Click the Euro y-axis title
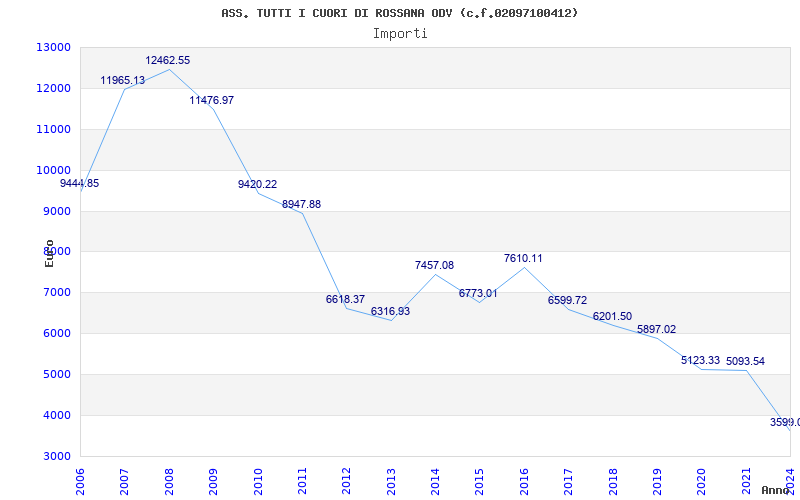 pos(49,253)
